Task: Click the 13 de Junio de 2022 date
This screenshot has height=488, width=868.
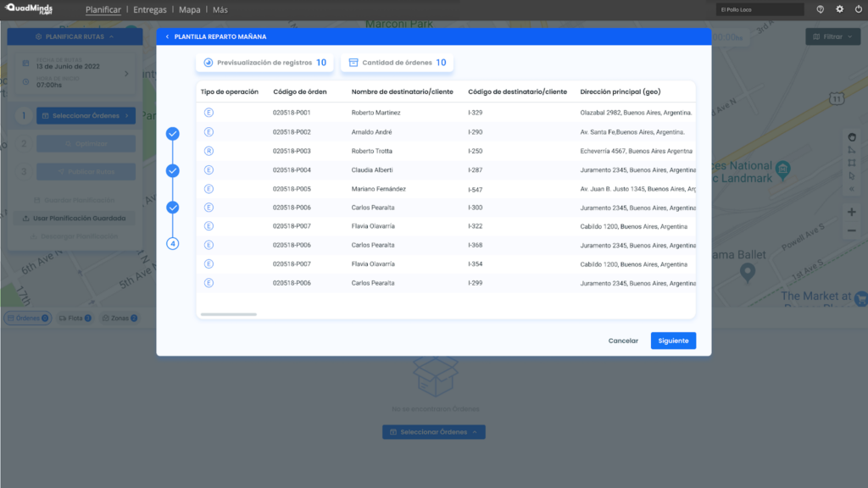Action: pos(68,66)
